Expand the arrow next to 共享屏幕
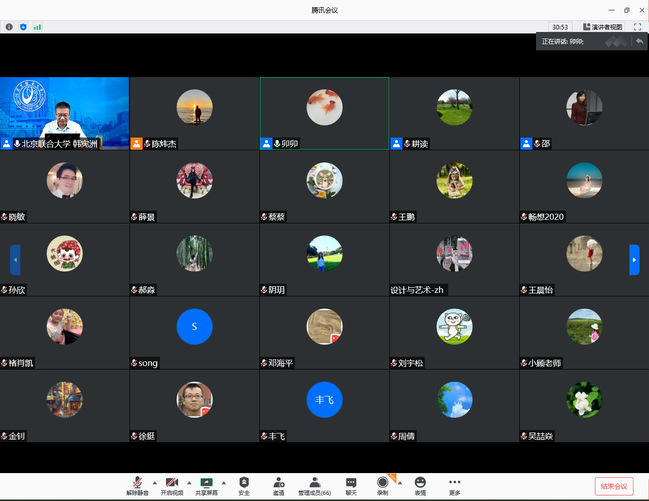The height and width of the screenshot is (501, 649). [x=223, y=481]
